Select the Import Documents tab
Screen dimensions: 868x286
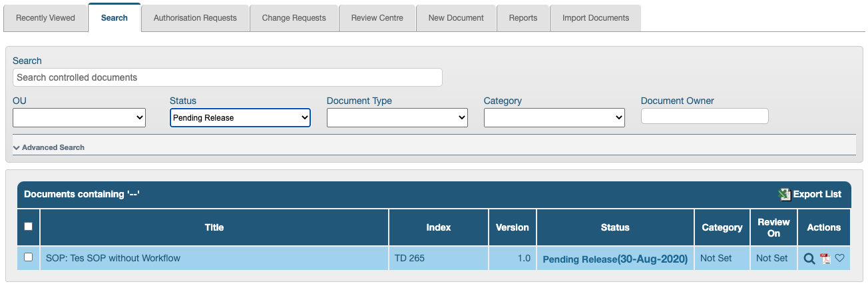coord(595,18)
